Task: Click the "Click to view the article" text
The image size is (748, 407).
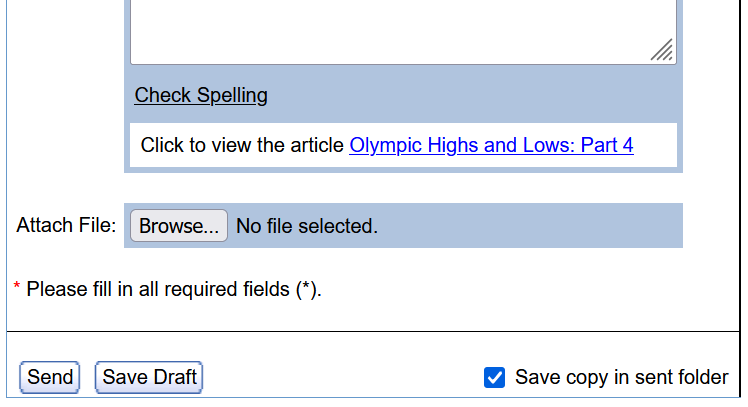Action: pos(243,145)
